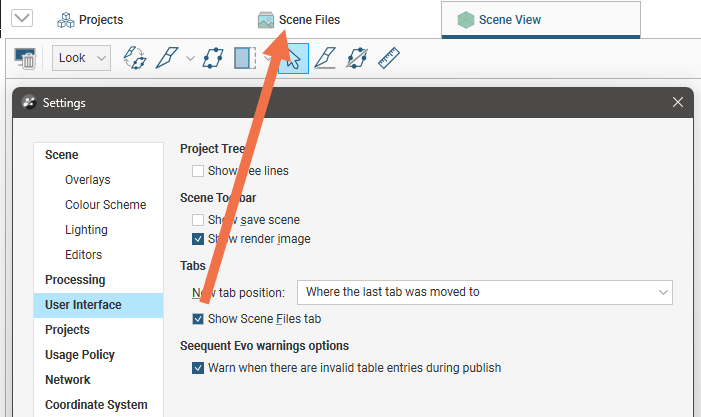This screenshot has width=701, height=417.
Task: Switch to the Projects tab
Action: pyautogui.click(x=90, y=19)
